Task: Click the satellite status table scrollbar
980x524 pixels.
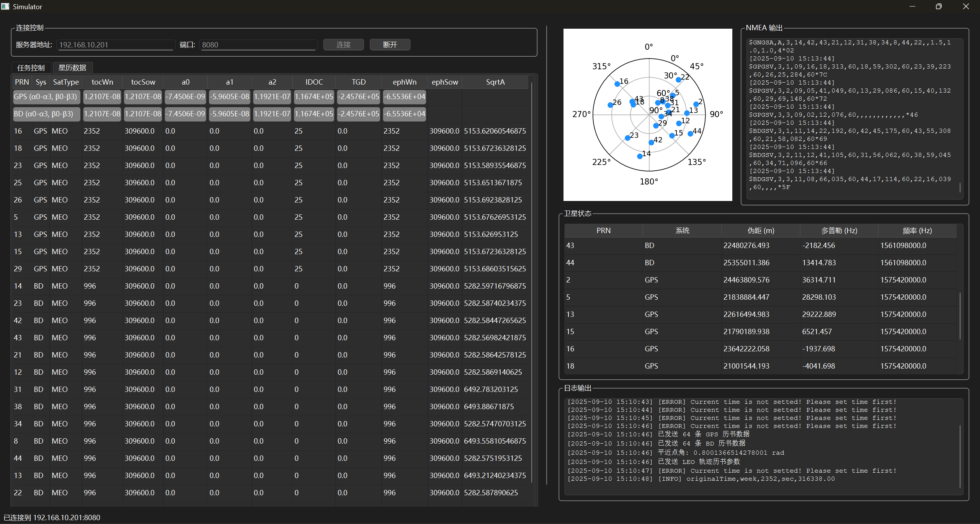Action: 960,316
